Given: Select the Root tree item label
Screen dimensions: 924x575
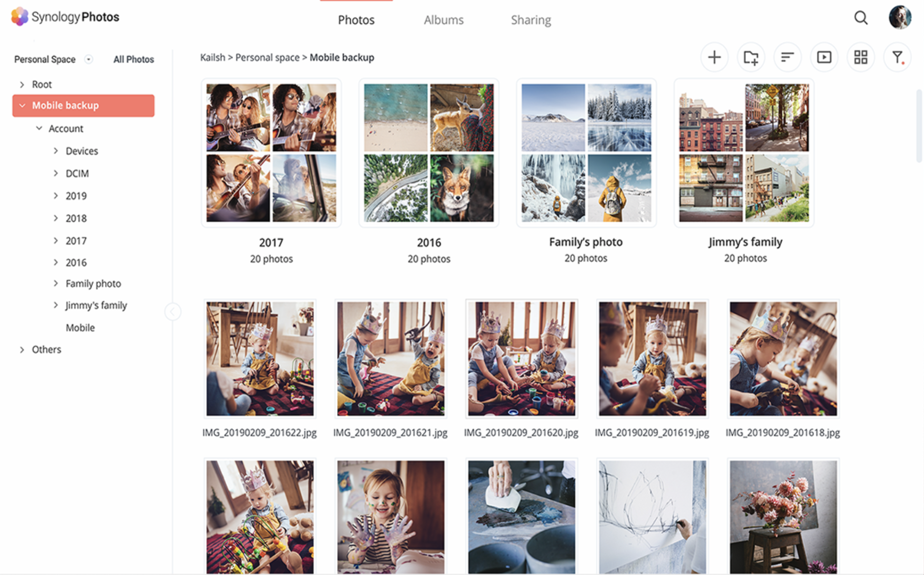Looking at the screenshot, I should click(42, 84).
